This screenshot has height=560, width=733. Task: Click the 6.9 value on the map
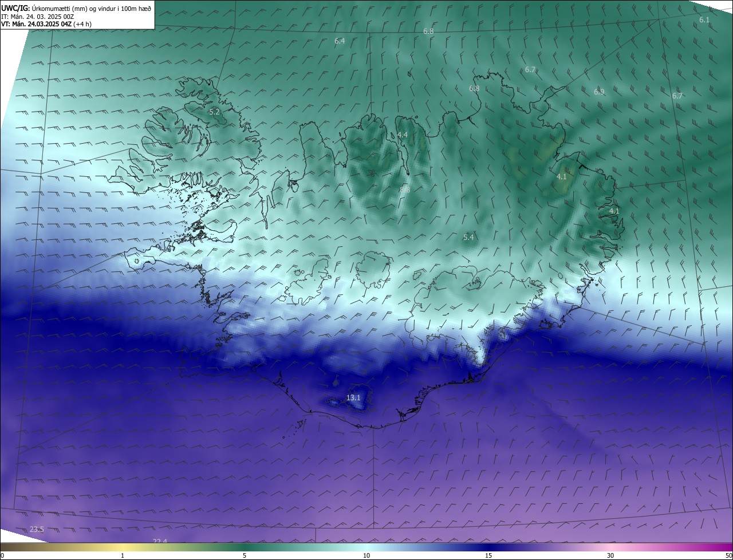599,92
